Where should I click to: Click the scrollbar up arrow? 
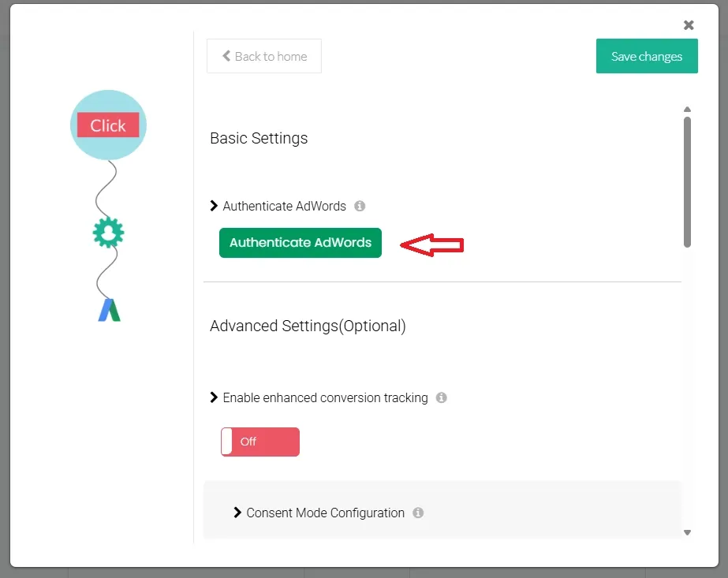tap(687, 110)
